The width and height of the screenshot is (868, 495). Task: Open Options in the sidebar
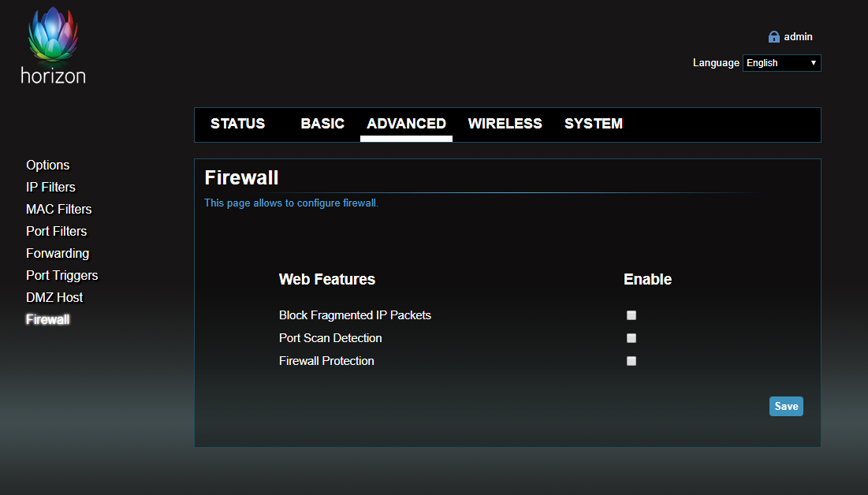[x=48, y=165]
